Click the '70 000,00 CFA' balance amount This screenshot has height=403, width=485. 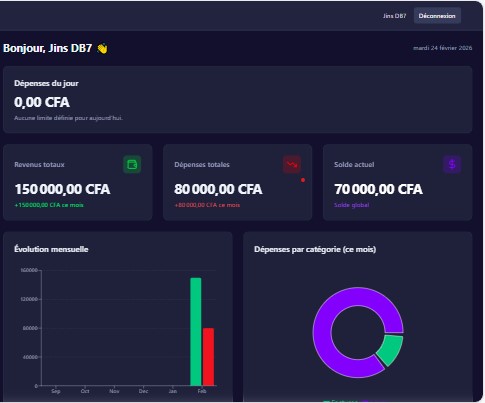(x=378, y=189)
